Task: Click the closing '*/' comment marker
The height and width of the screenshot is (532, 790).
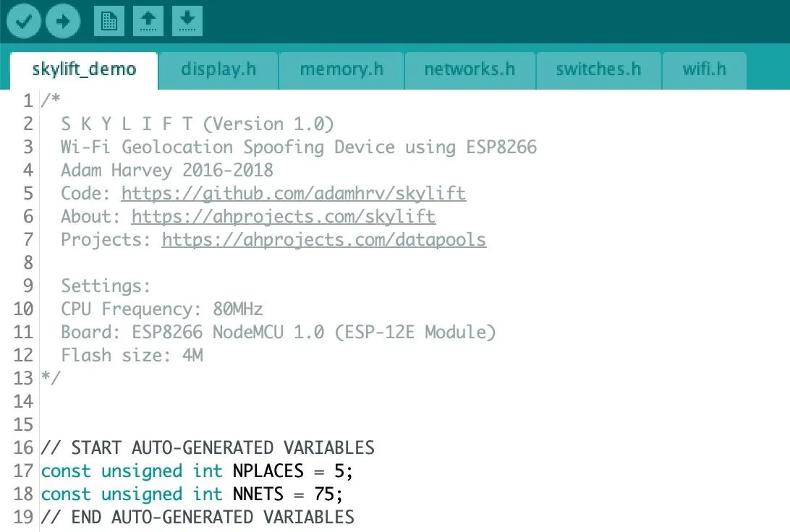Action: tap(51, 377)
